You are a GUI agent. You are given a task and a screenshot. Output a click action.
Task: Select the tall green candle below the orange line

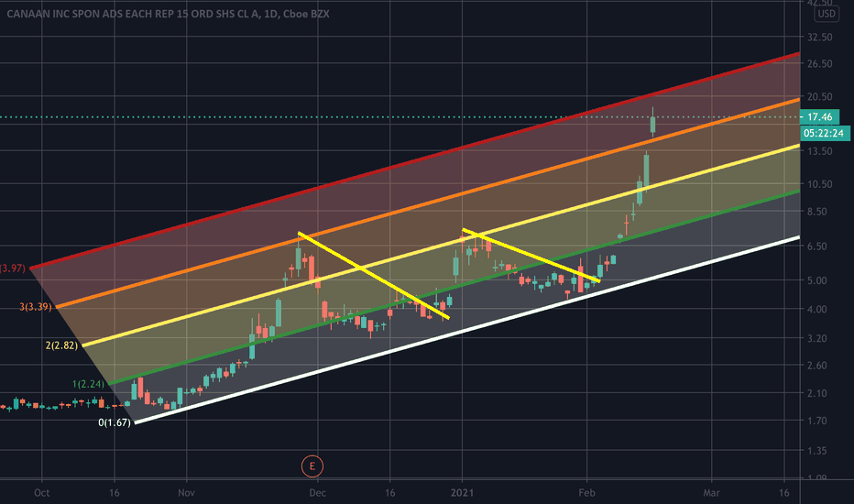pyautogui.click(x=646, y=170)
